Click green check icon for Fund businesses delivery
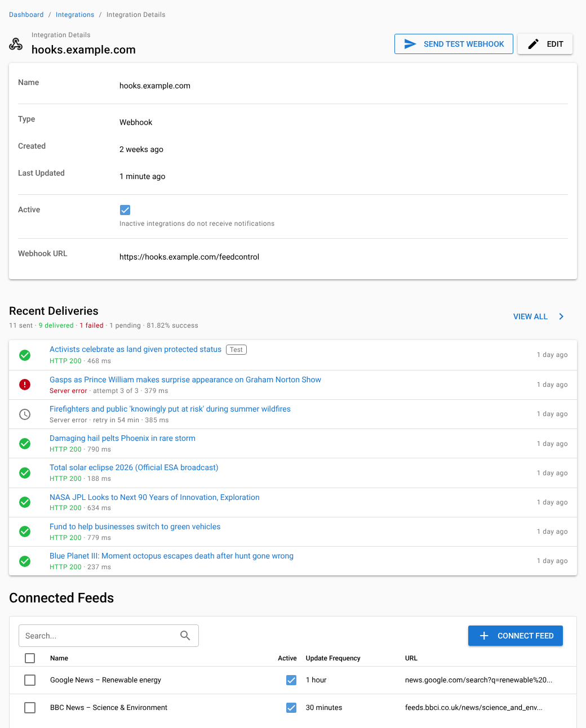The image size is (586, 728). [25, 532]
